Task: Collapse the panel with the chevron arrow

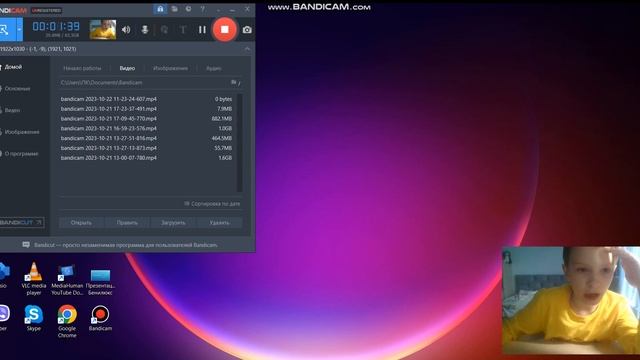Action: [x=247, y=49]
